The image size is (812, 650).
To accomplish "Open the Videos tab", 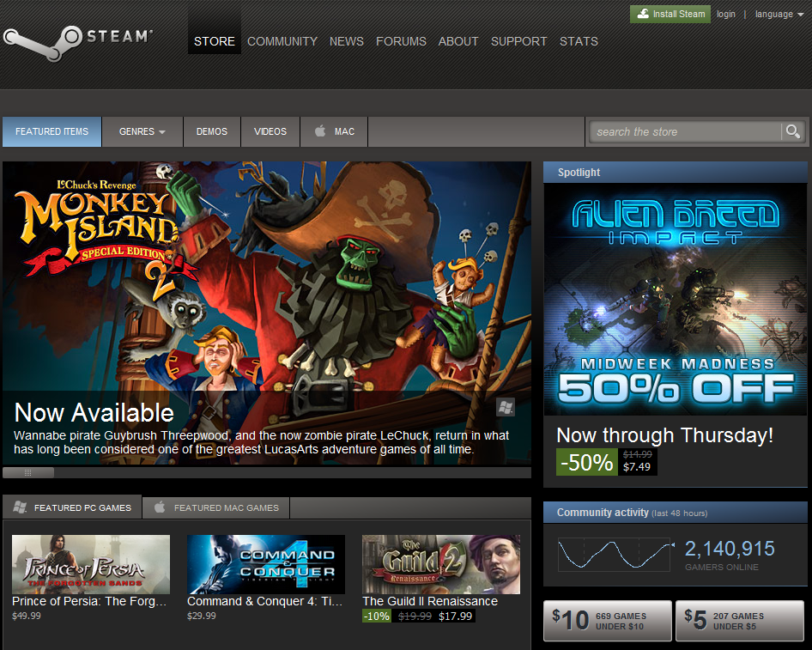I will point(270,131).
